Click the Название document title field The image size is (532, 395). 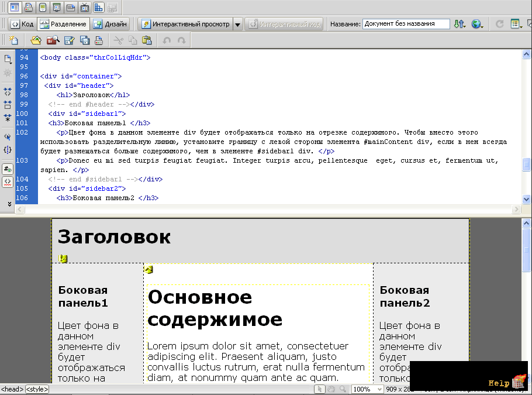tap(406, 24)
